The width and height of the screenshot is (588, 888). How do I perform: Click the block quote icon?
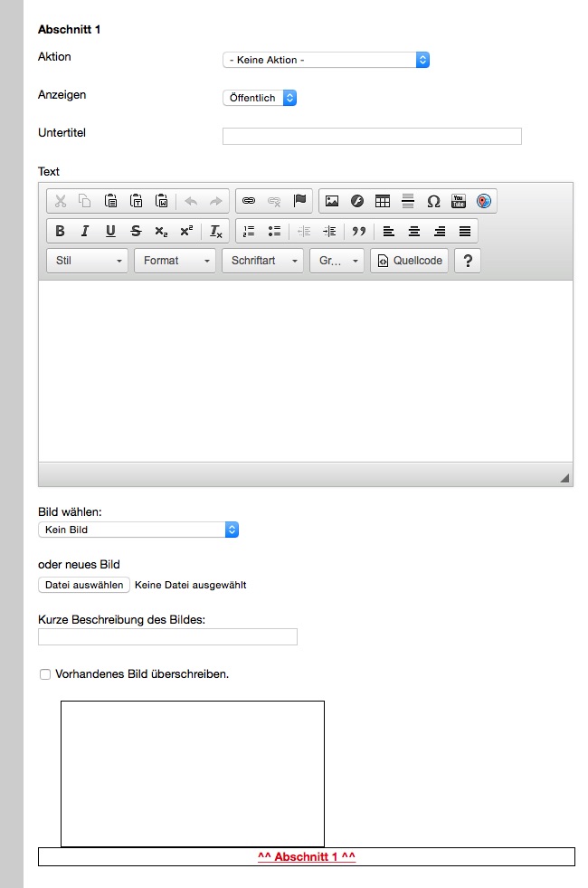pos(359,231)
